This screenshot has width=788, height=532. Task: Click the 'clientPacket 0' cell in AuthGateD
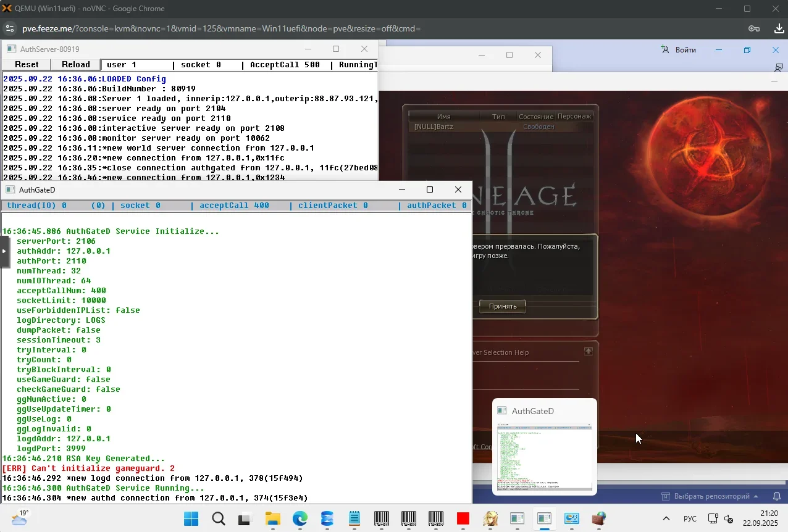333,205
